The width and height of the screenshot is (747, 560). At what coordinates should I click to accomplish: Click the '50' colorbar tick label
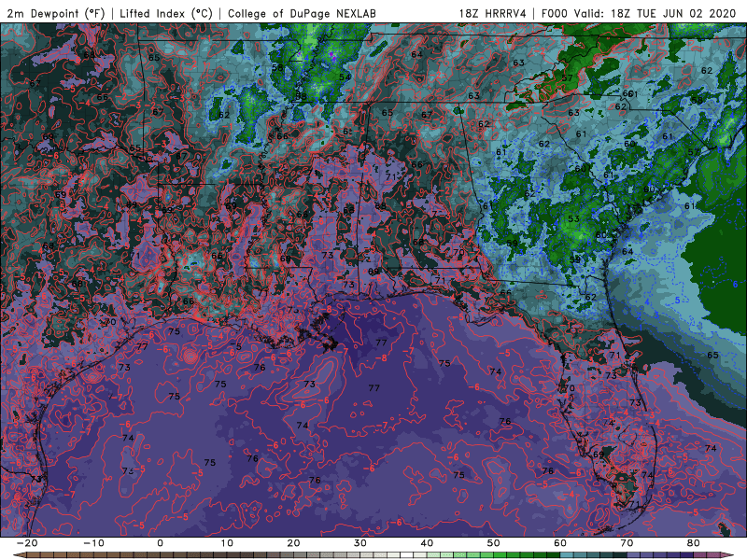click(494, 543)
